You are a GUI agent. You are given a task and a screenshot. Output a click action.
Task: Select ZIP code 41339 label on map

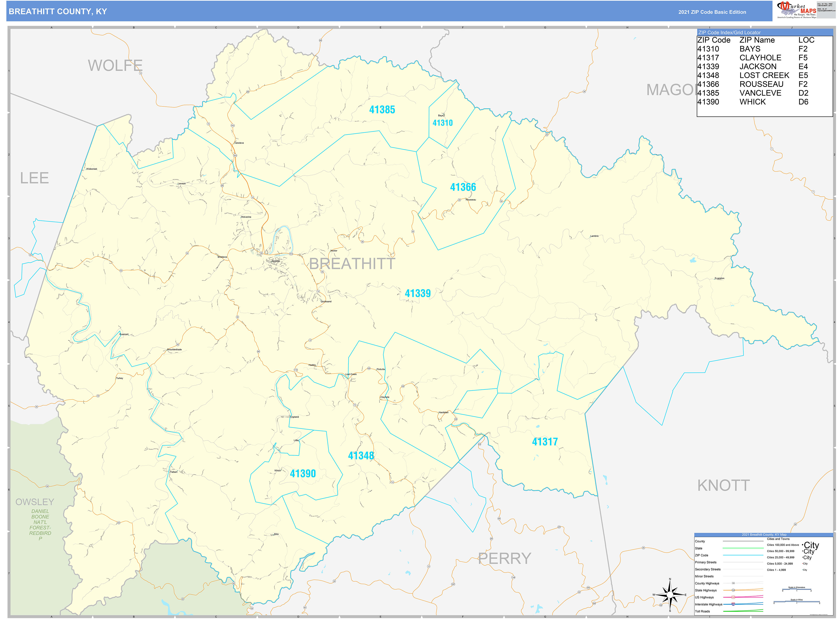tap(417, 293)
